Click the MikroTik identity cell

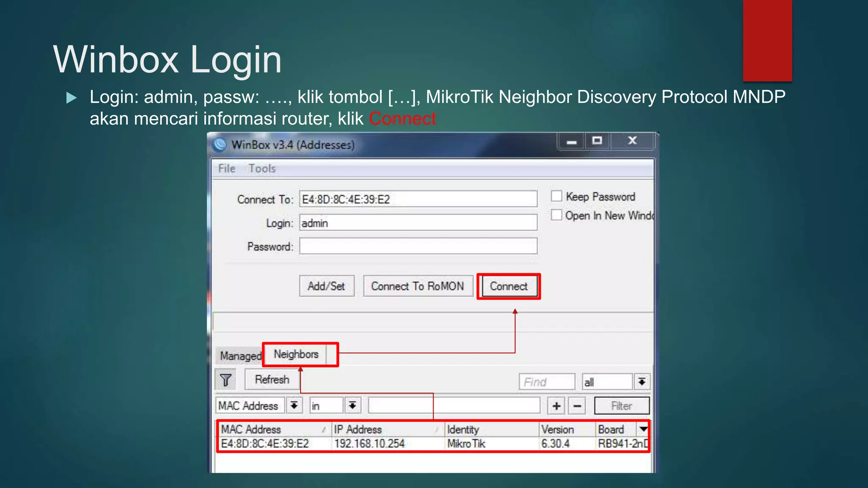tap(466, 444)
